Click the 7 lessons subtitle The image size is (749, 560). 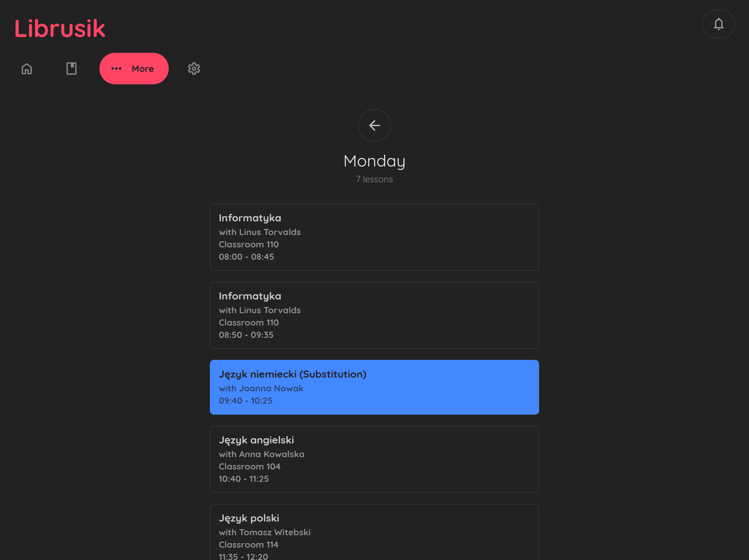(x=374, y=179)
